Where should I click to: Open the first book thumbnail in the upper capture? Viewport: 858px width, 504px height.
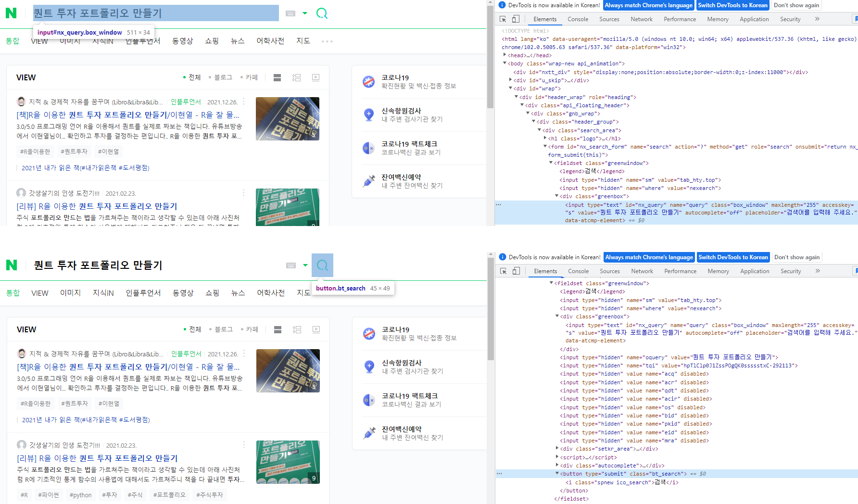(x=288, y=119)
